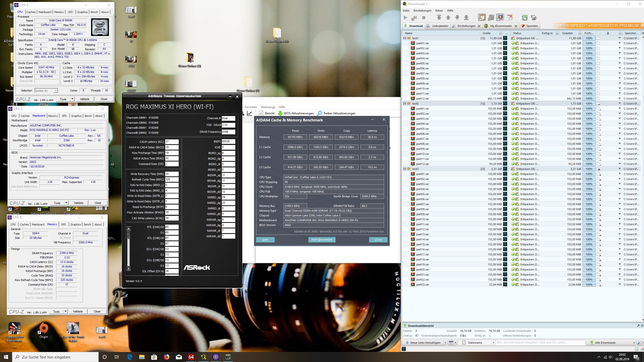644x362 pixels.
Task: Toggle clipboard monitoring in JDownloader toolbar
Action: point(482,17)
